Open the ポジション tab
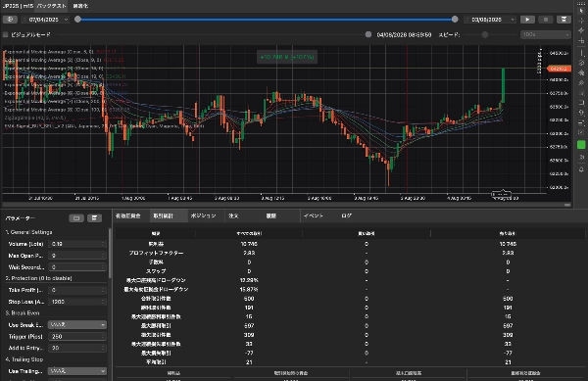Viewport: 588px width, 381px height. click(x=204, y=215)
